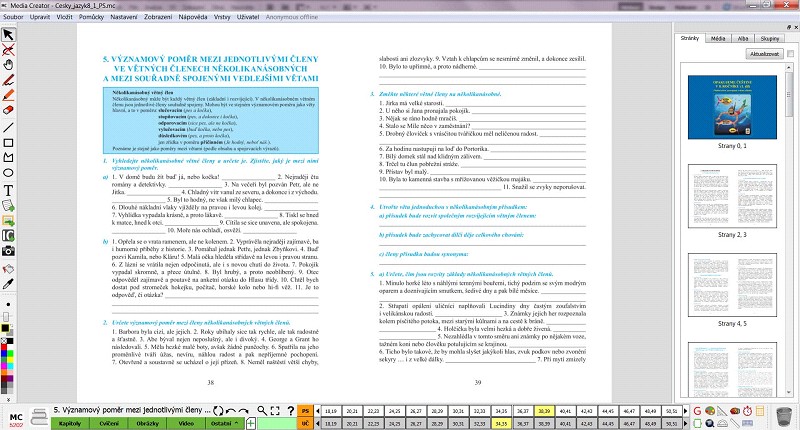Select the arrow pointer tool
Screen dimensions: 800x430
pos(8,35)
